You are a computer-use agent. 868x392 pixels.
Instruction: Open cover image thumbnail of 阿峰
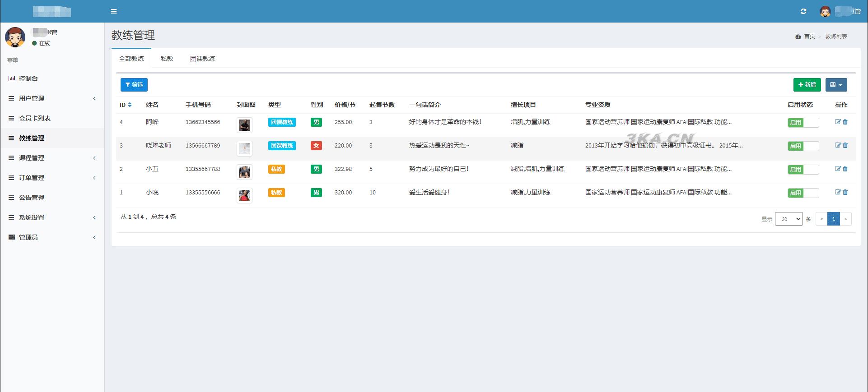point(244,125)
